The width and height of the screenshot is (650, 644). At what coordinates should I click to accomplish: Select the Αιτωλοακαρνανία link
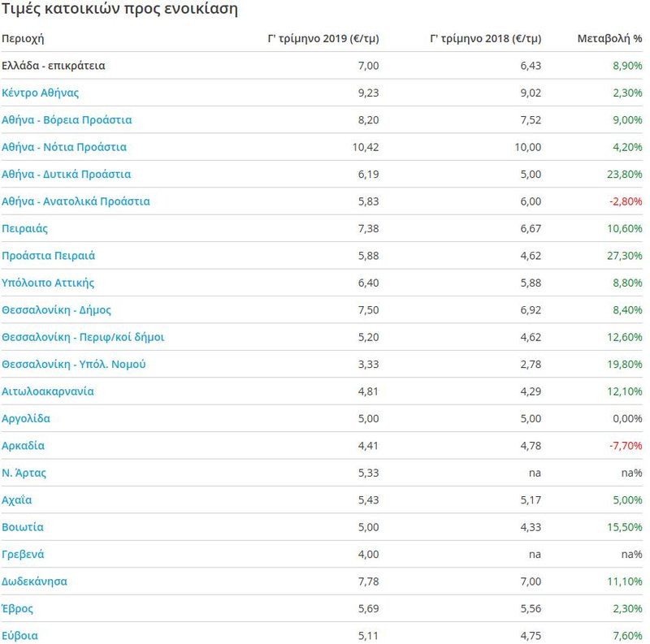click(48, 391)
